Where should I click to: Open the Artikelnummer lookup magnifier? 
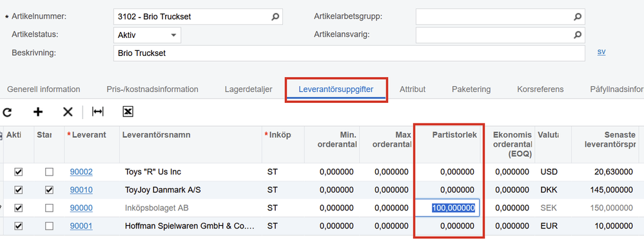coord(275,17)
